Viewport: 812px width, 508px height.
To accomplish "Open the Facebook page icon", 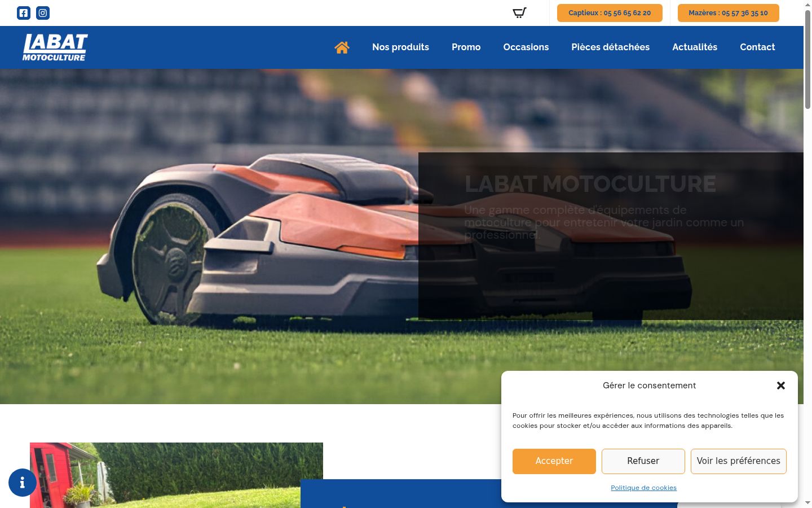I will pos(24,13).
